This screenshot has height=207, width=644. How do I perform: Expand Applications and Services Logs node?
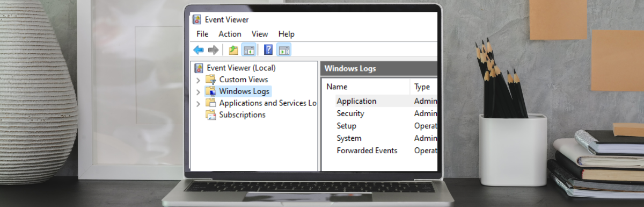198,104
